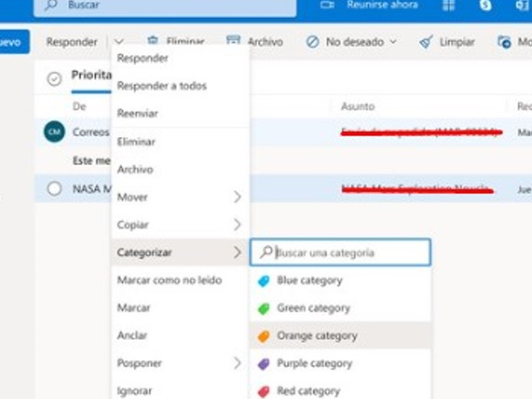Apply the Orange category label

[317, 336]
